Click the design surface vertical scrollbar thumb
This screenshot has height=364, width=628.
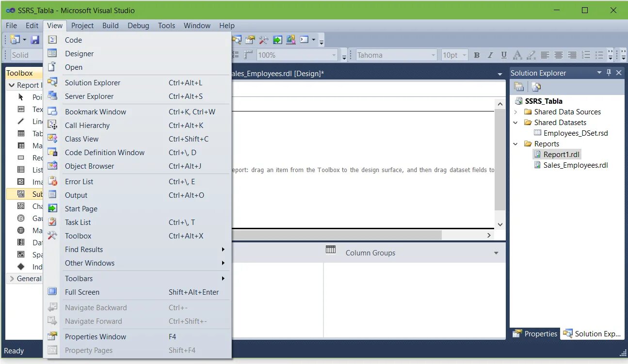pos(500,160)
